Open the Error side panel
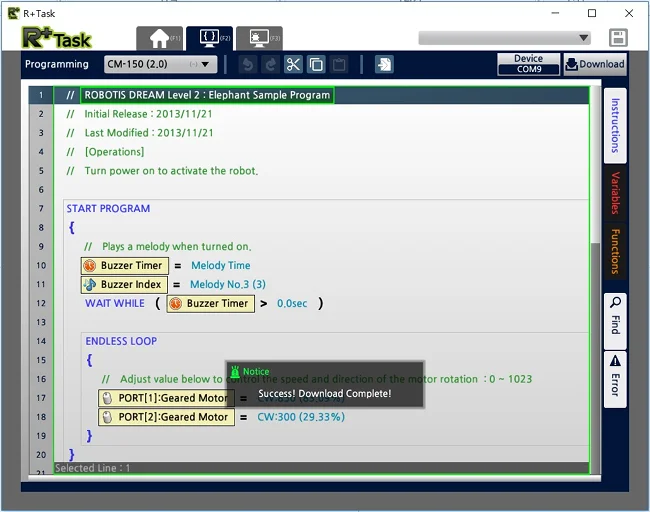650x512 pixels. [x=615, y=379]
